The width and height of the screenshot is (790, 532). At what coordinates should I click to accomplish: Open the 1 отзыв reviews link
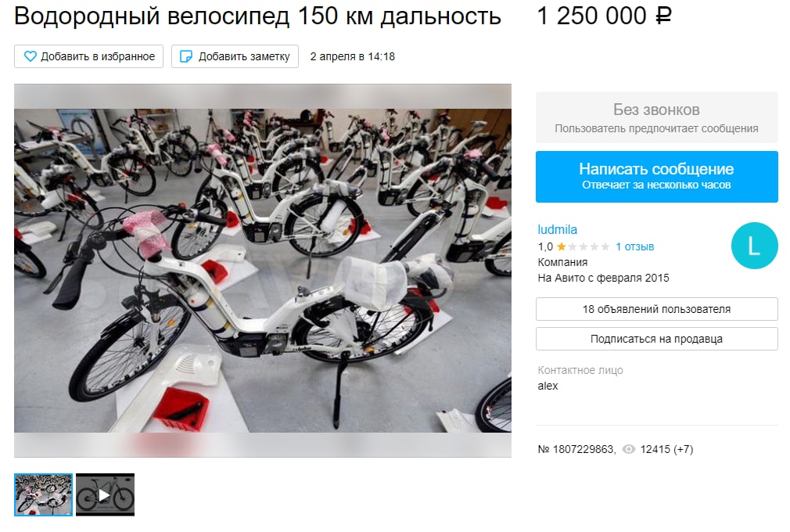(x=635, y=247)
